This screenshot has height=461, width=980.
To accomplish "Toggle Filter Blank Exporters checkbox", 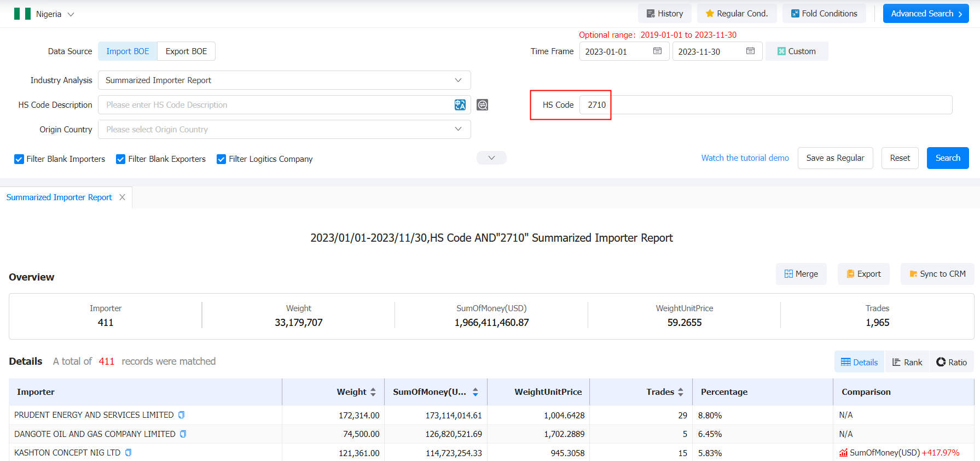I will 121,159.
